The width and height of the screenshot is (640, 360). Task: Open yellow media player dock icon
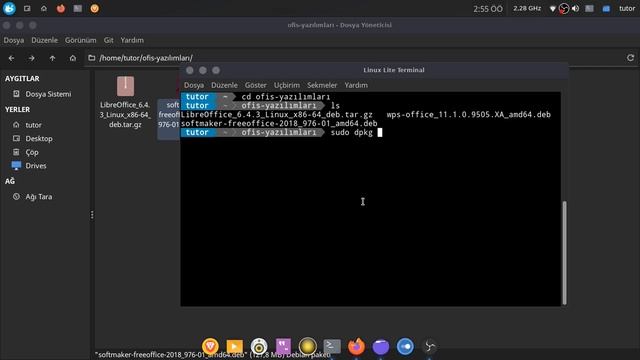tap(235, 347)
